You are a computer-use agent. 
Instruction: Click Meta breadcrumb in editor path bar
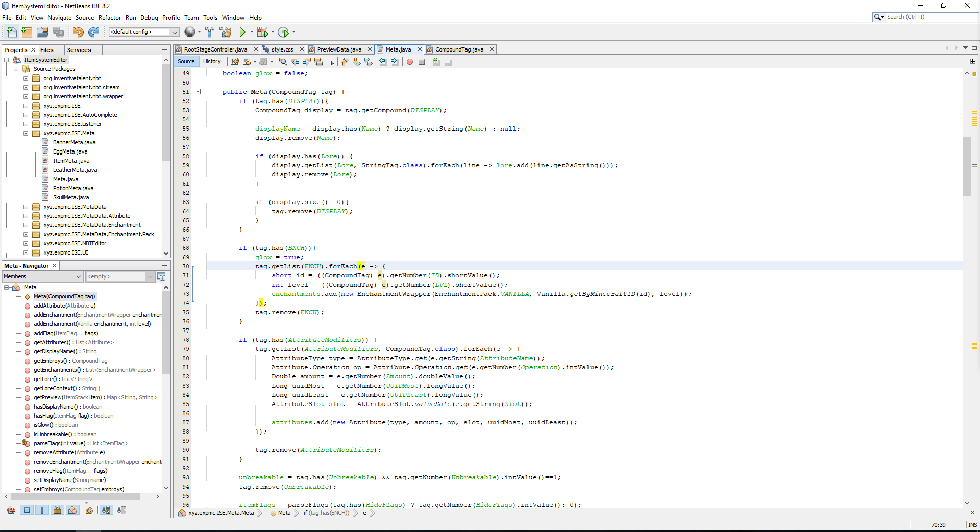coord(284,513)
